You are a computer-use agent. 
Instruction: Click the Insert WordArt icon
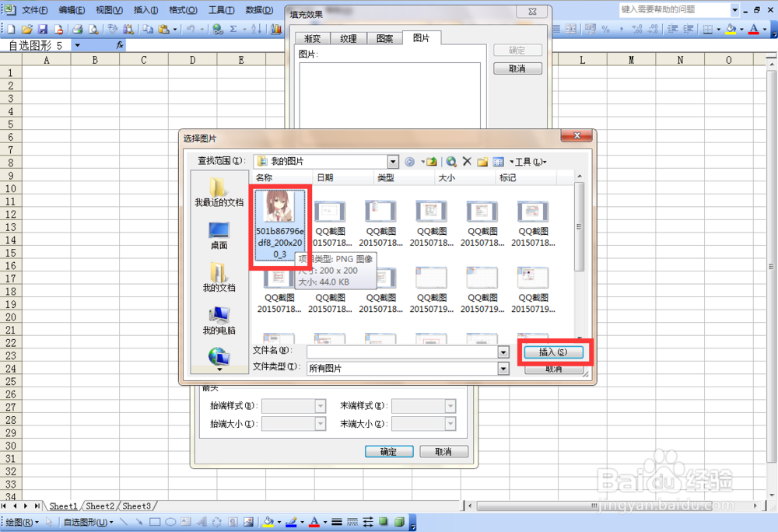[x=202, y=522]
